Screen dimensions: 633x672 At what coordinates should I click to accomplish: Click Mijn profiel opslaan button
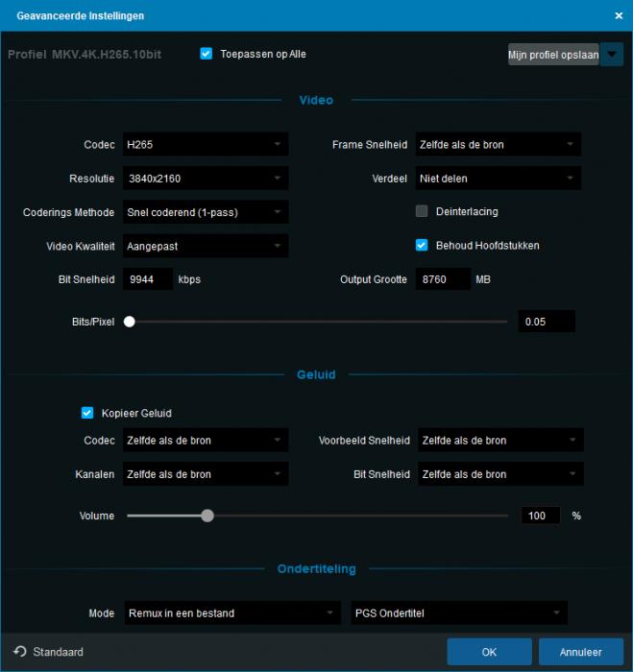[x=553, y=55]
